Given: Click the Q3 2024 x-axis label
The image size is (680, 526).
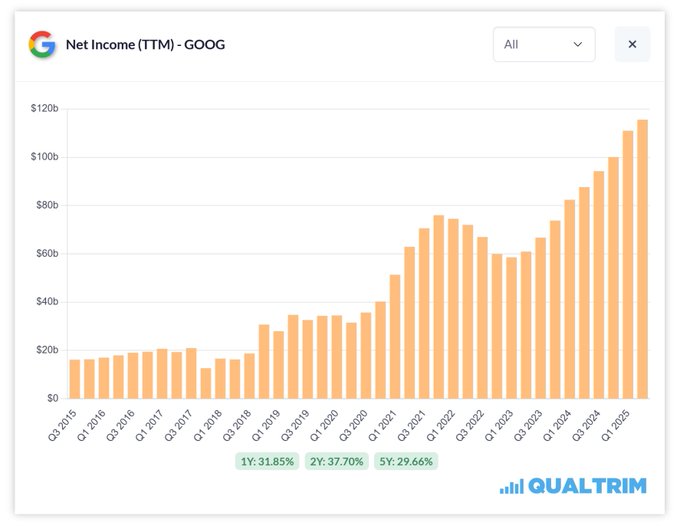Looking at the screenshot, I should 586,425.
